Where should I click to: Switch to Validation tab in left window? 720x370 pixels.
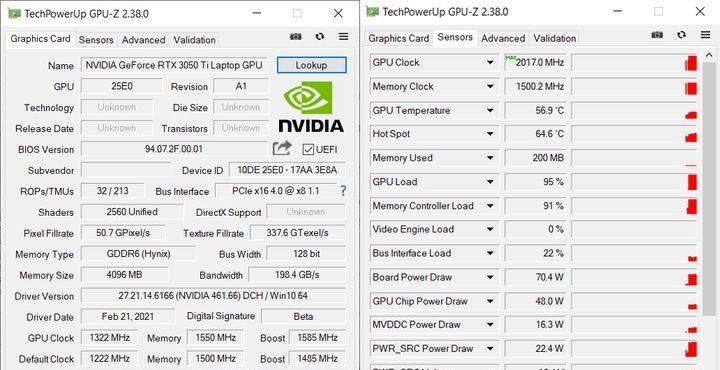pos(194,40)
